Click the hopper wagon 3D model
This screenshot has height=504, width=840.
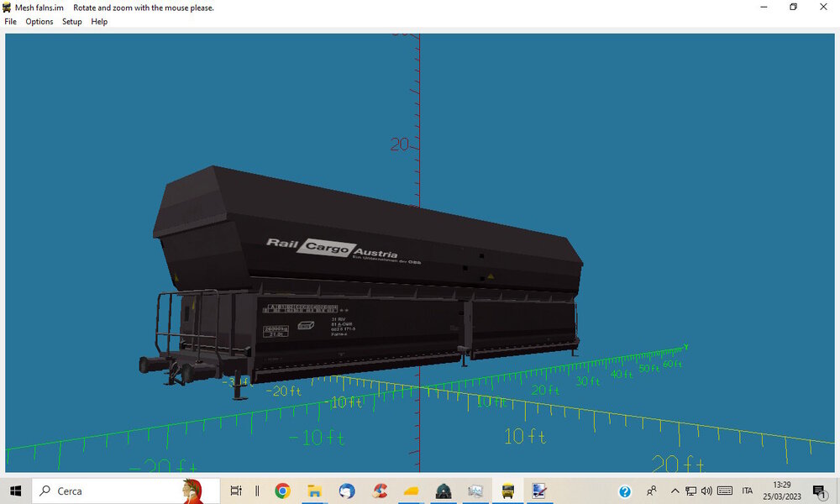(x=360, y=281)
